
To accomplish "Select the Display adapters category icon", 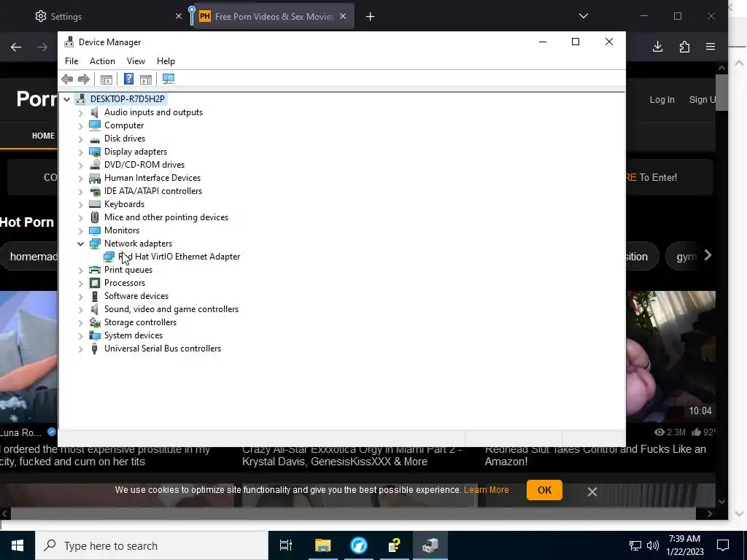I will pos(95,152).
